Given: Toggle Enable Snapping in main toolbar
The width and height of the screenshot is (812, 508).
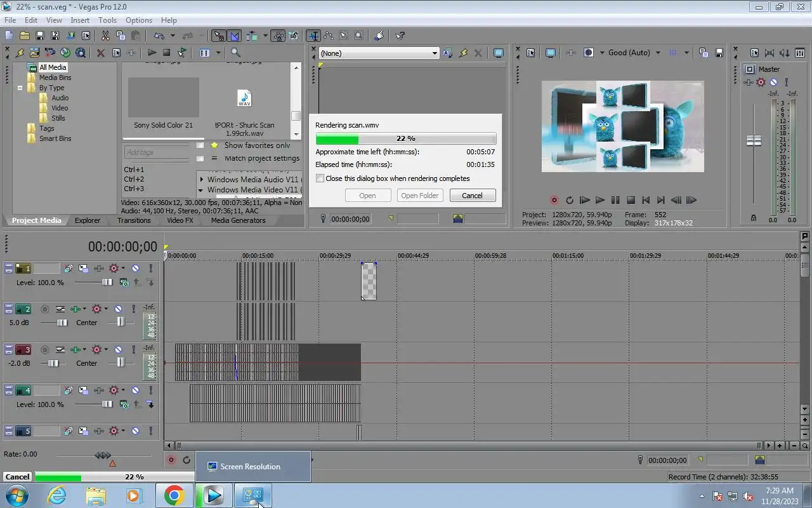Looking at the screenshot, I should click(x=218, y=36).
